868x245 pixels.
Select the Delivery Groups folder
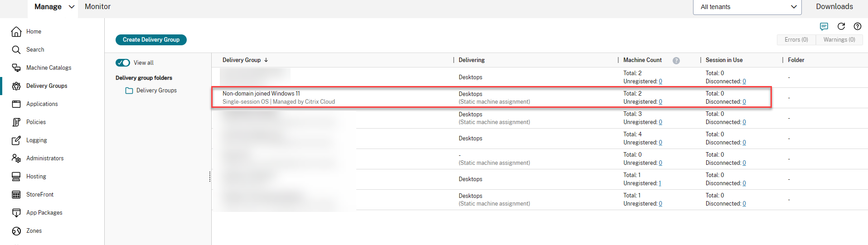pos(156,91)
